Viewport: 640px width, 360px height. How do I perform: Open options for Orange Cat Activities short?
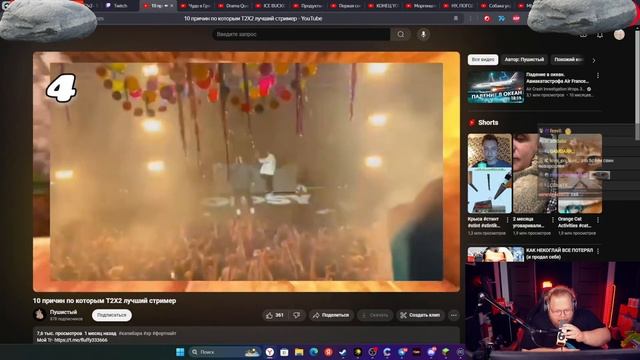click(598, 220)
